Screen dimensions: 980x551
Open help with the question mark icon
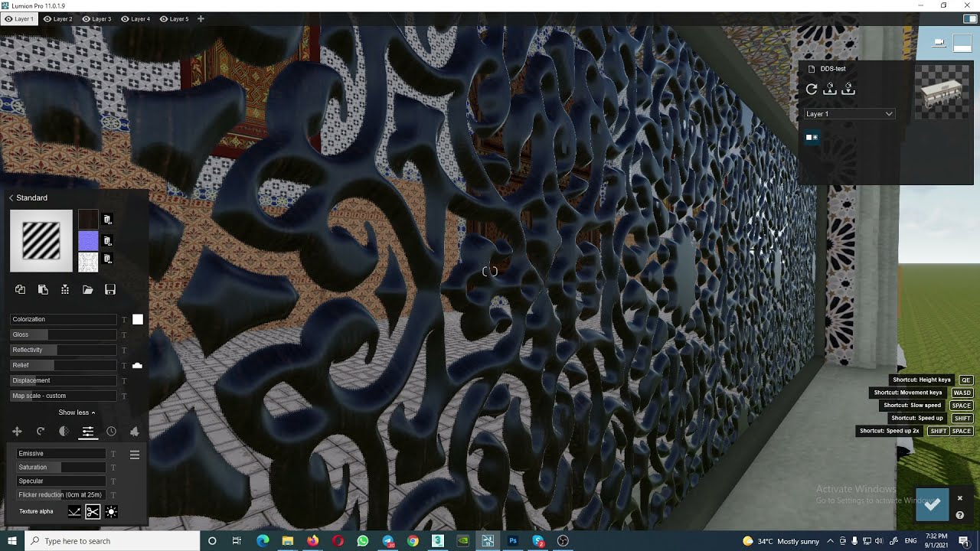[959, 515]
